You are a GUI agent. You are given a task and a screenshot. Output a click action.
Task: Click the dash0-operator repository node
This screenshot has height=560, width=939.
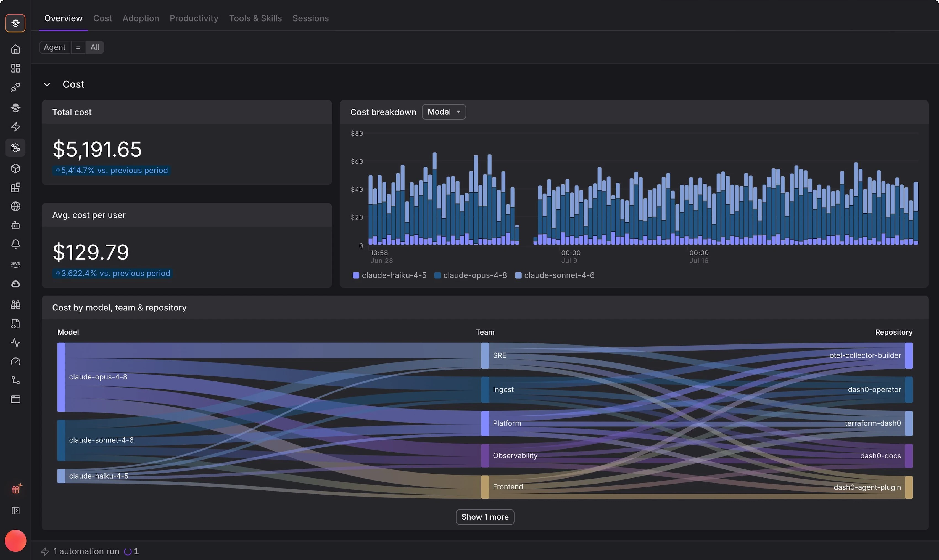point(909,389)
